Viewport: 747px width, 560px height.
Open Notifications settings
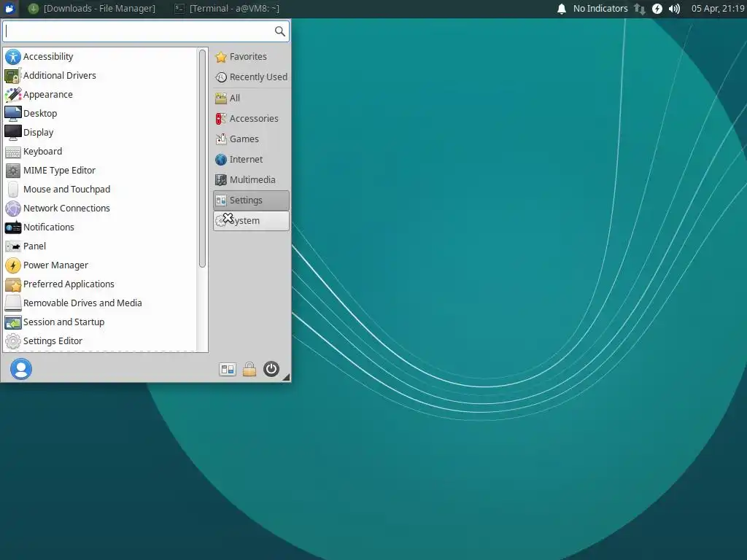pos(100,227)
